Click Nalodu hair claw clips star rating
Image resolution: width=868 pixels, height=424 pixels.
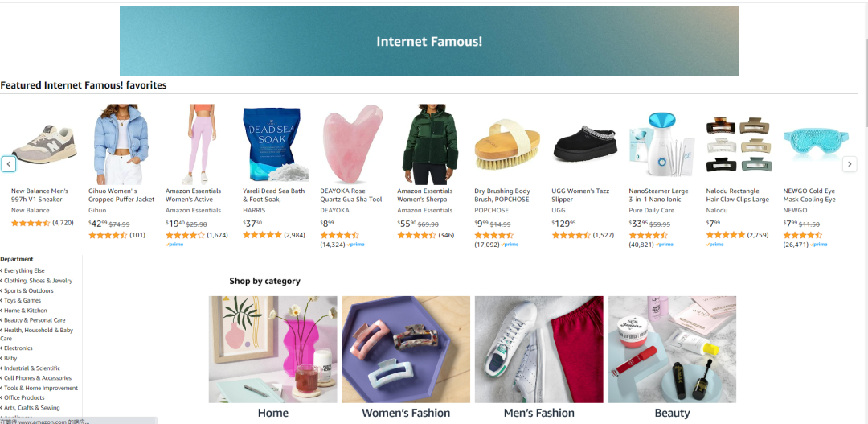pos(724,235)
